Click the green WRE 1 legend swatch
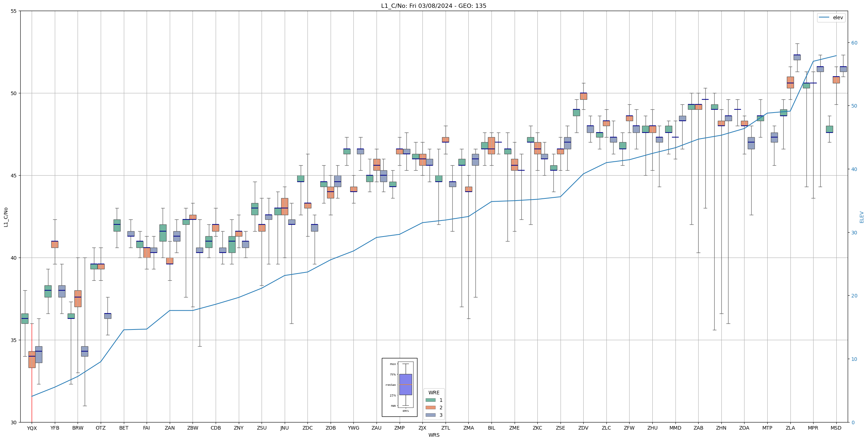 pos(430,400)
